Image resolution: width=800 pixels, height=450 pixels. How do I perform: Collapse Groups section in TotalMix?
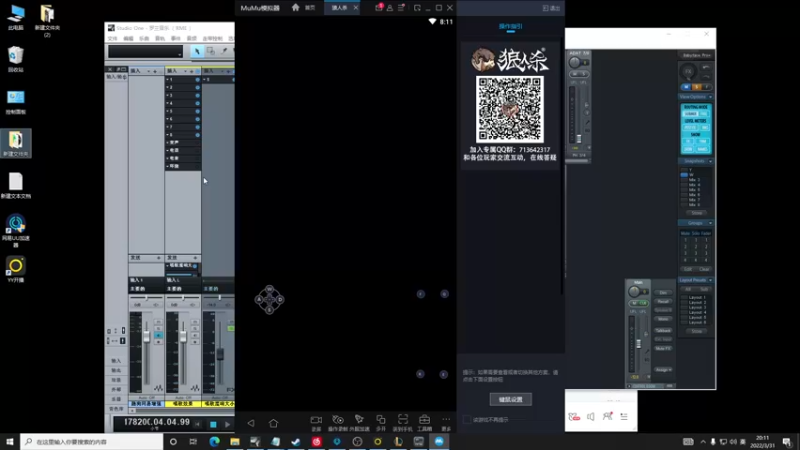point(710,223)
